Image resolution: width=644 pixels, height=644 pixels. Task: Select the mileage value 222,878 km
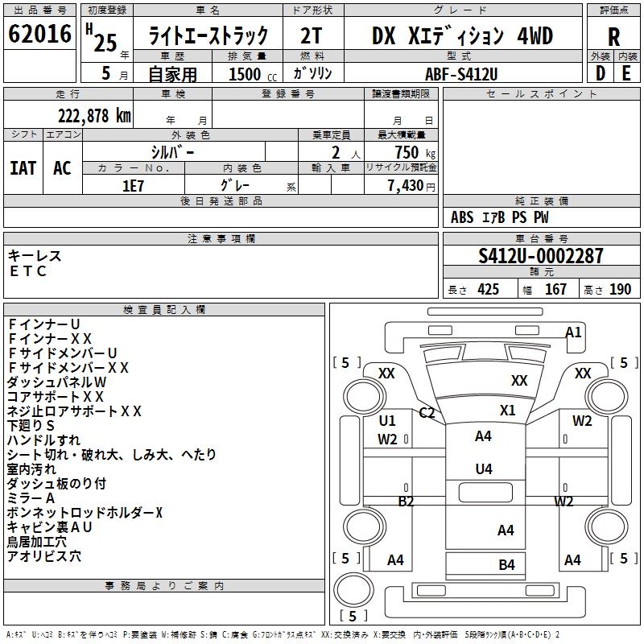tap(93, 115)
